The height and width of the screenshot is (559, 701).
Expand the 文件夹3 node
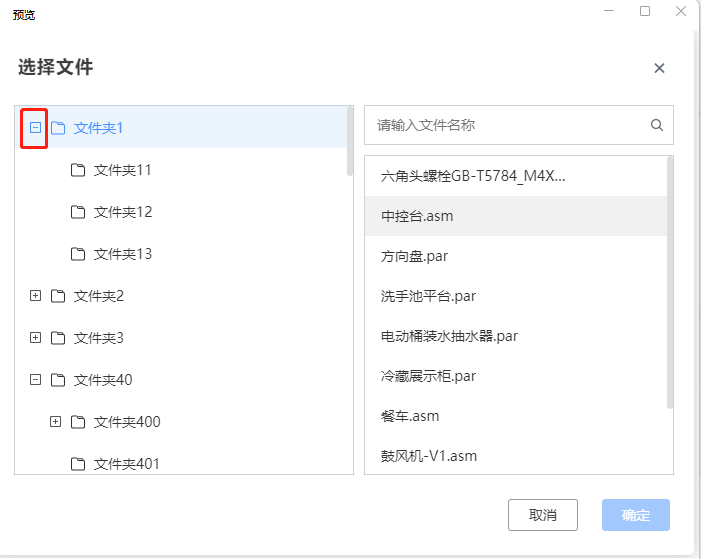point(35,338)
